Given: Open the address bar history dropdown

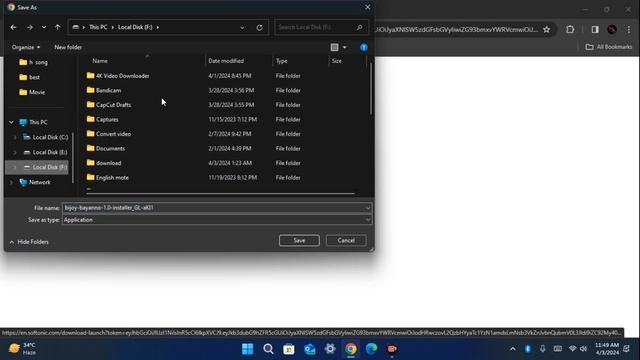Looking at the screenshot, I should 242,27.
